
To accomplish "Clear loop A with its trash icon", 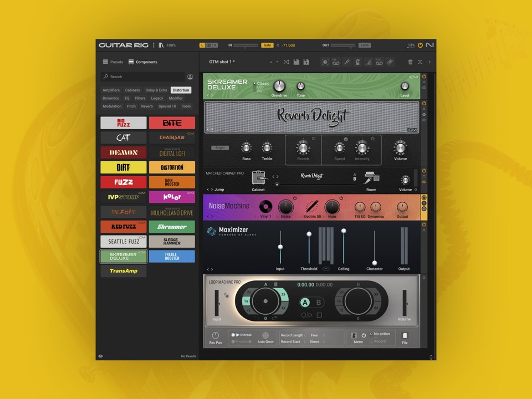I will click(275, 284).
